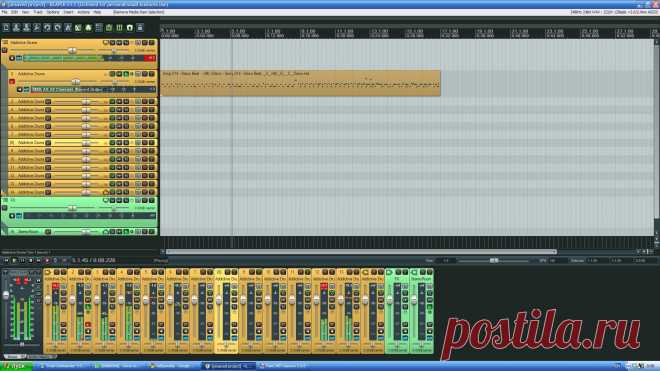This screenshot has width=660, height=371.
Task: Toggle the red record-arm button on mixer strip 2
Action: [88, 325]
